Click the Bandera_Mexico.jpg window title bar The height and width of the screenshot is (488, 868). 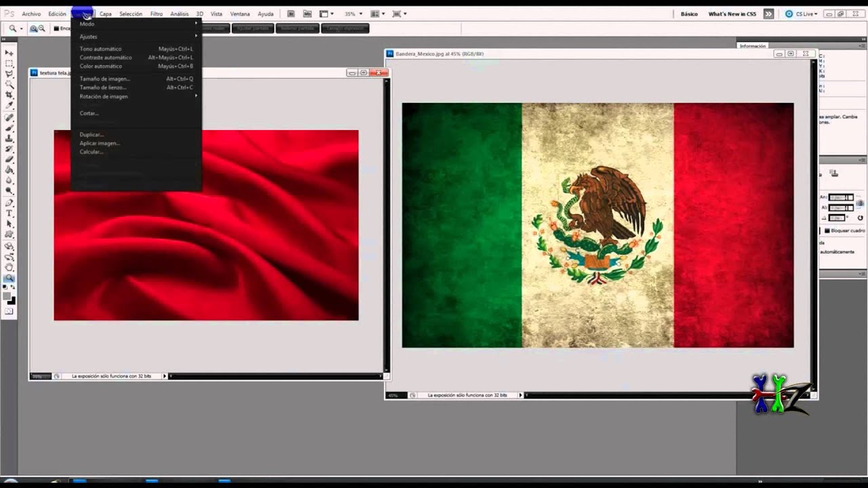[x=601, y=54]
